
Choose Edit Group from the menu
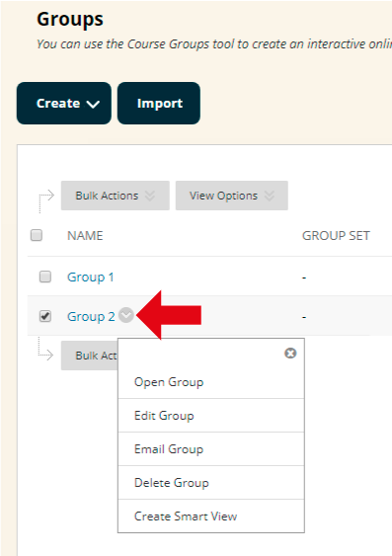click(x=211, y=415)
